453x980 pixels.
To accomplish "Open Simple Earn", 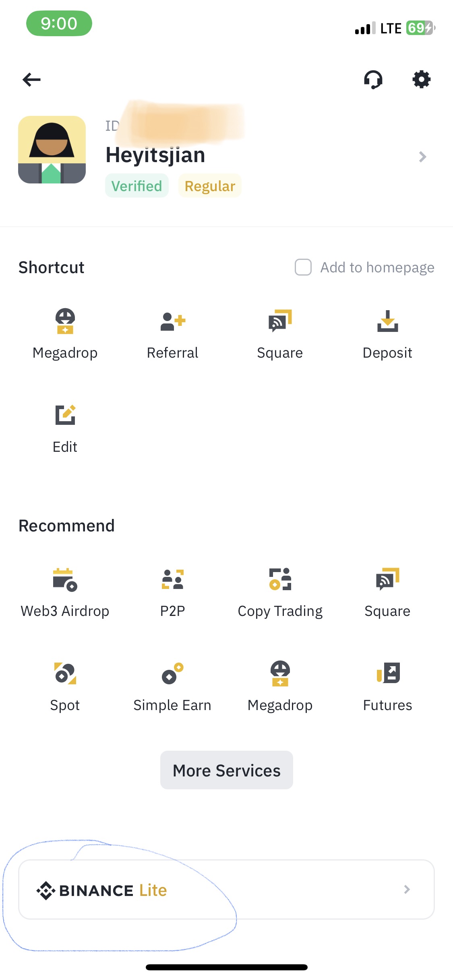I will click(172, 673).
